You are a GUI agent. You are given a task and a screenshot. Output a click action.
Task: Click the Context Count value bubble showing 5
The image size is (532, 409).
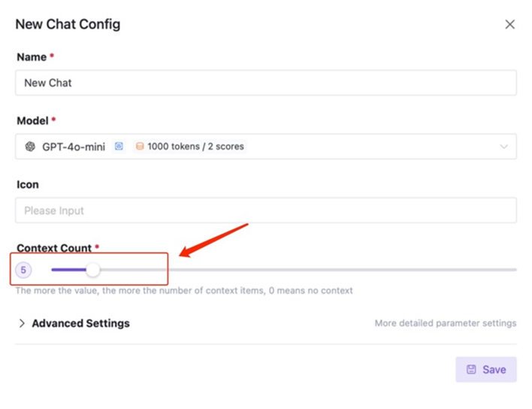click(23, 270)
